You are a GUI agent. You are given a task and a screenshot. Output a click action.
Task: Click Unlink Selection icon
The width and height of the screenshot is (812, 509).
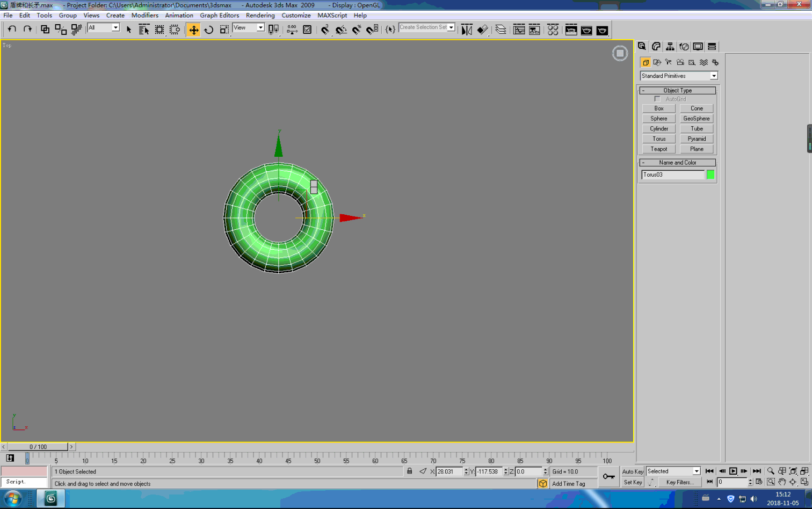[x=61, y=30]
